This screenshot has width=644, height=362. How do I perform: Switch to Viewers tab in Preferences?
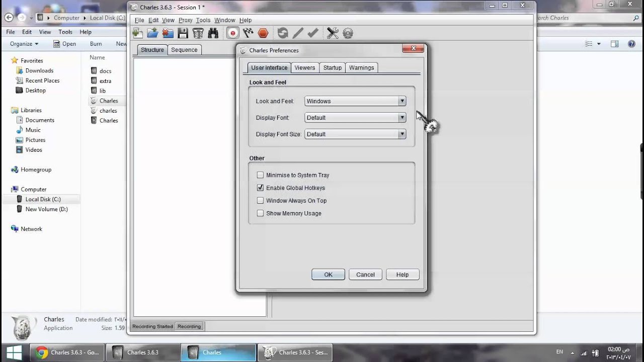(x=305, y=67)
